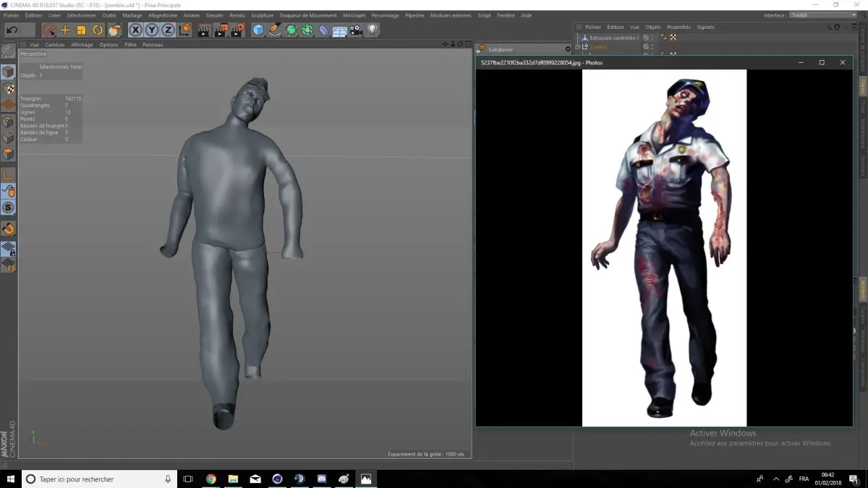Open the viewport Caméras menu
The width and height of the screenshot is (868, 488).
55,45
